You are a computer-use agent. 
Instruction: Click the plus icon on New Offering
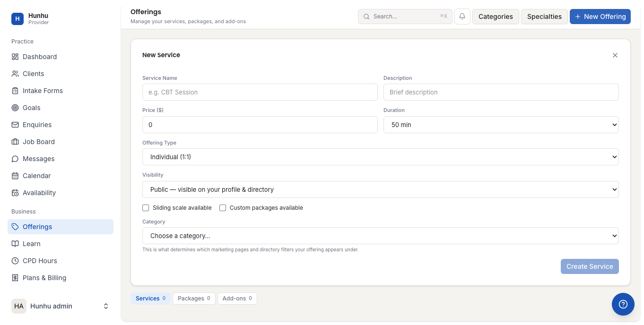[x=578, y=17]
